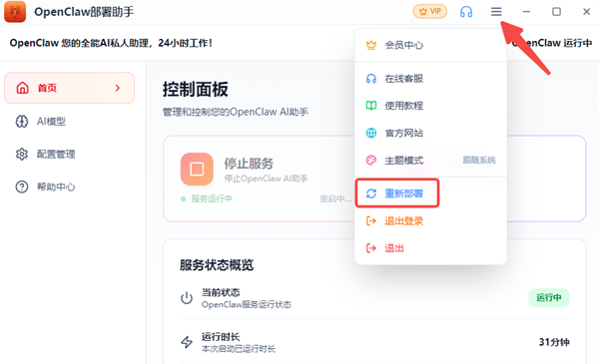Click the 停止OpenClaw AI助手 description
This screenshot has width=599, height=364.
click(266, 179)
